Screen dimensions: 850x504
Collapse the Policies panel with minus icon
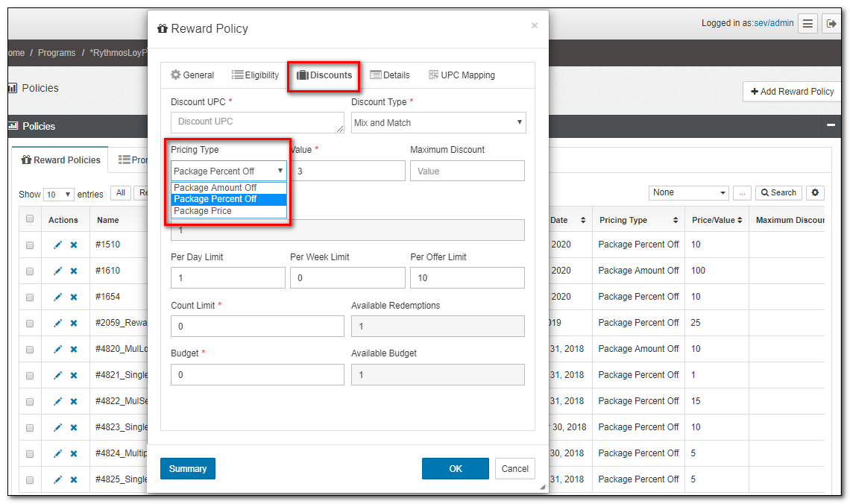(831, 126)
